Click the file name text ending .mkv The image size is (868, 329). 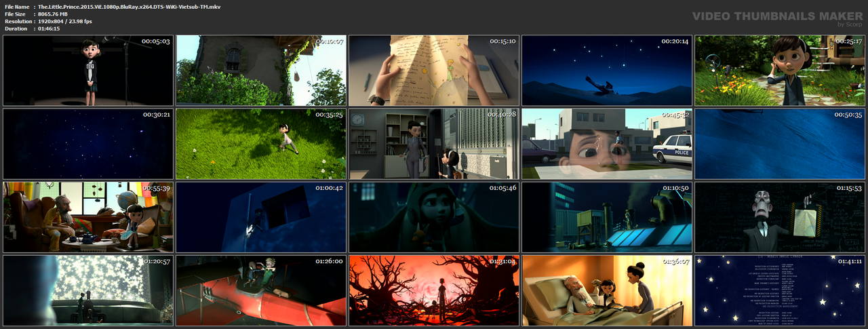[129, 6]
